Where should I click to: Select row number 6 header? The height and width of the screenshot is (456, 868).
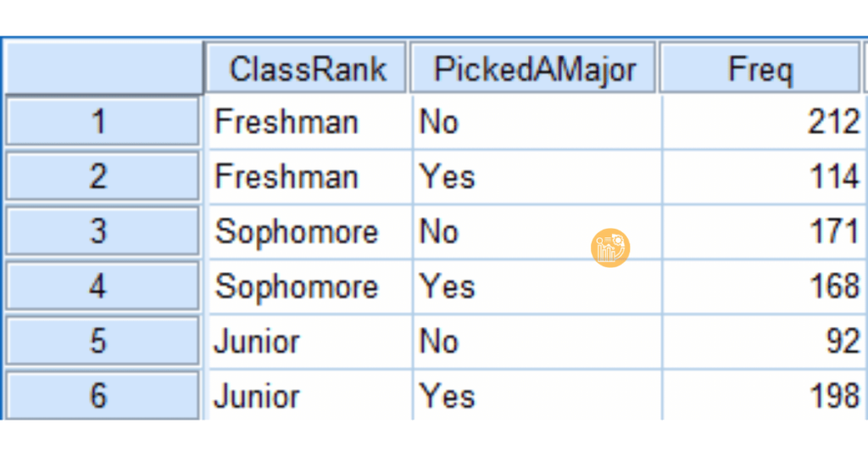(x=102, y=395)
